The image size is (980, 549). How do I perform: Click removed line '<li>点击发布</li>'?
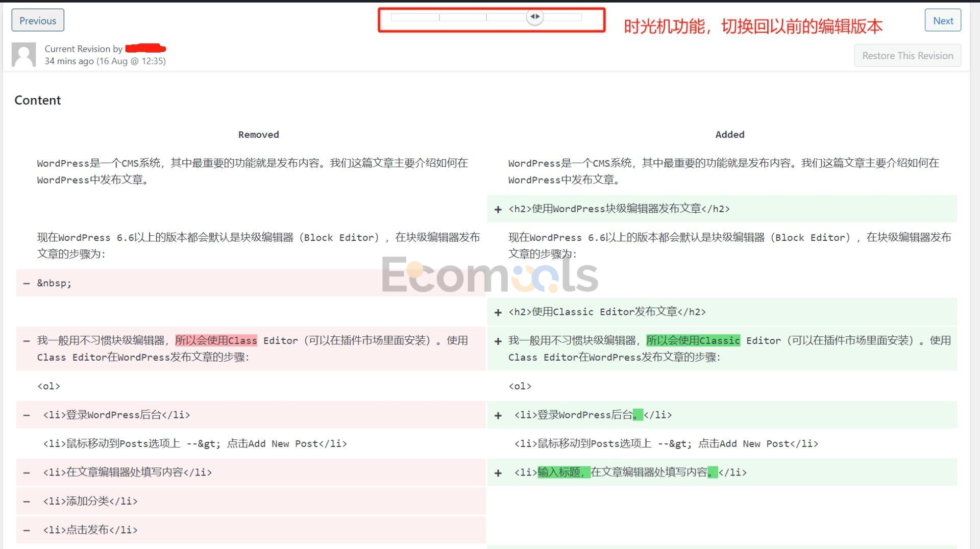pyautogui.click(x=251, y=530)
